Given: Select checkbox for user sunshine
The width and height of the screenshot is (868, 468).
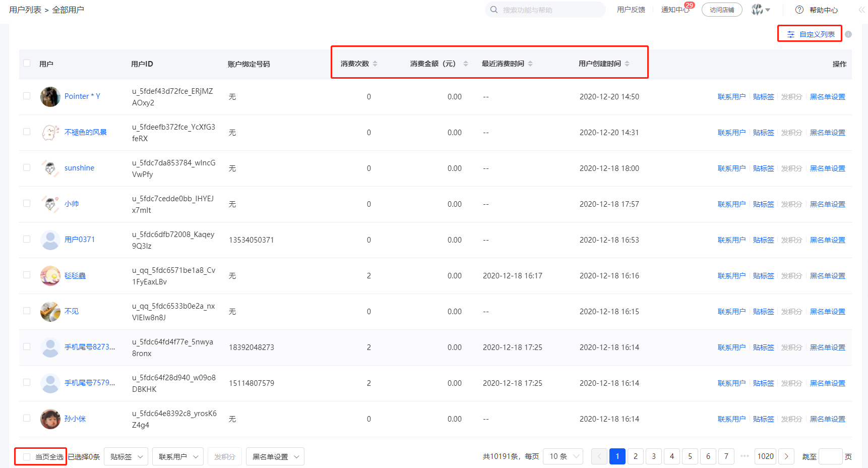Looking at the screenshot, I should (27, 167).
